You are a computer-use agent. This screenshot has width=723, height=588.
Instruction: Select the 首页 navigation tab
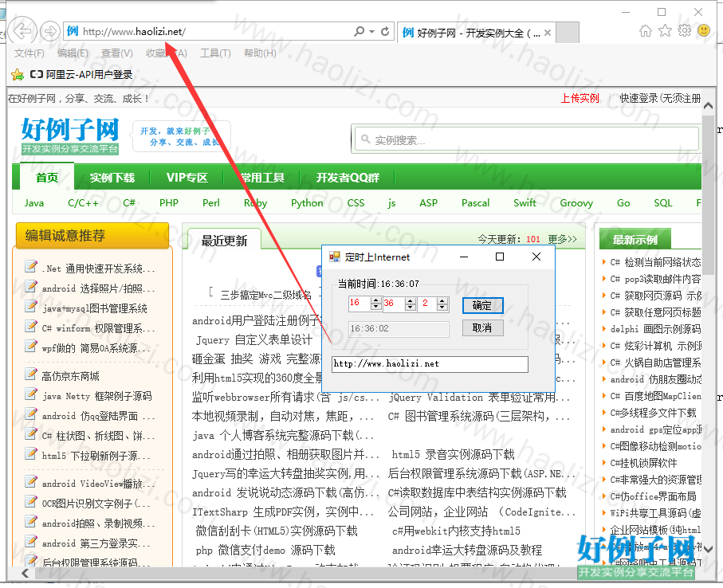[47, 178]
